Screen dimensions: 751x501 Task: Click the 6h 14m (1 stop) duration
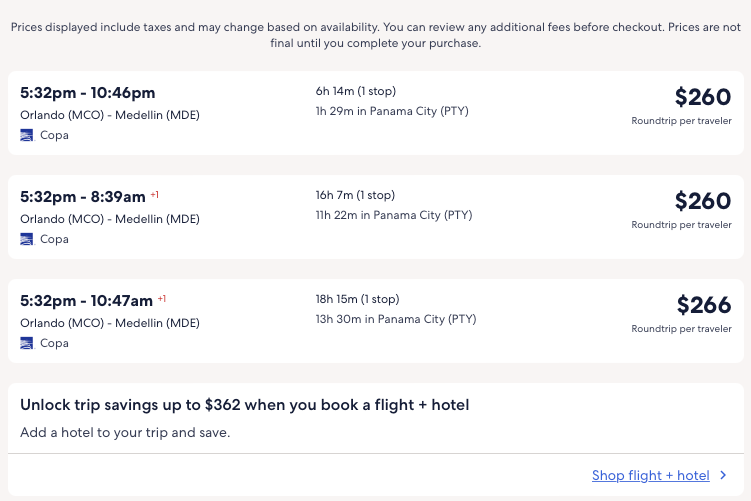click(x=355, y=91)
